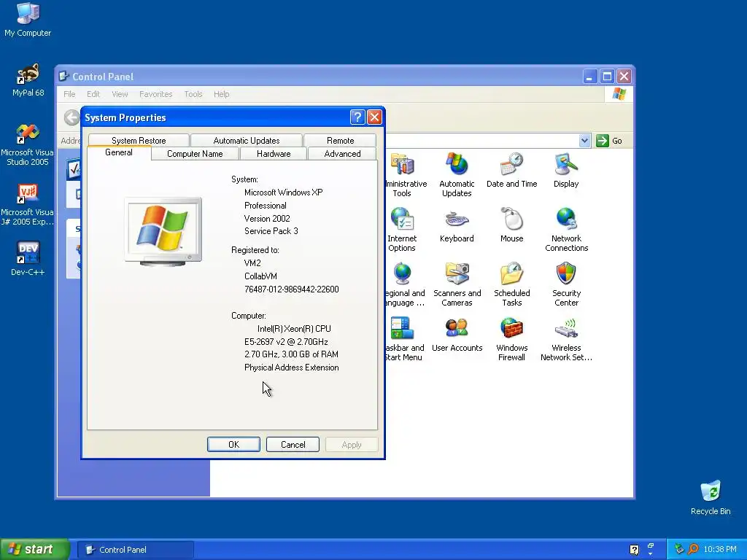The width and height of the screenshot is (747, 560).
Task: Click the Windows XP monitor logo image
Action: [x=163, y=231]
